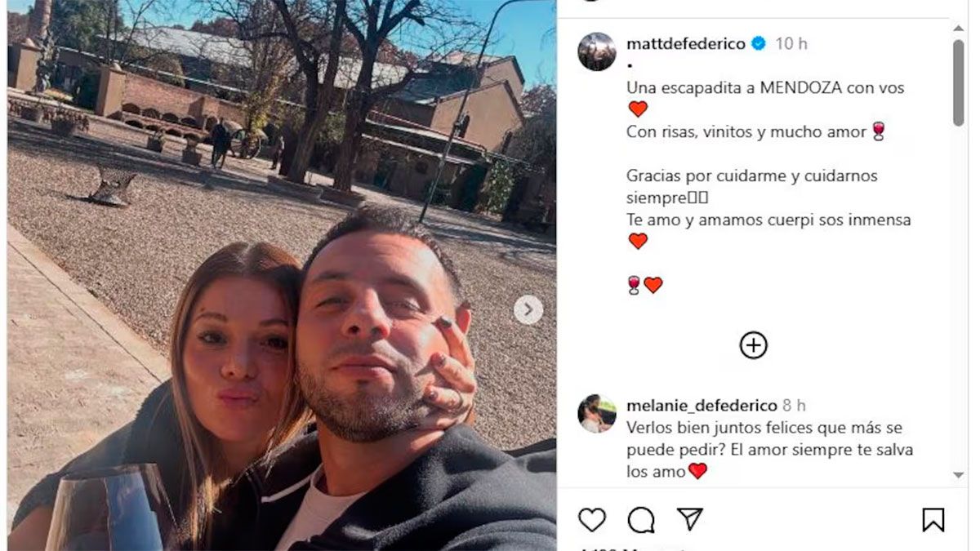Save the post with the bookmark icon
The height and width of the screenshot is (551, 980).
click(933, 520)
